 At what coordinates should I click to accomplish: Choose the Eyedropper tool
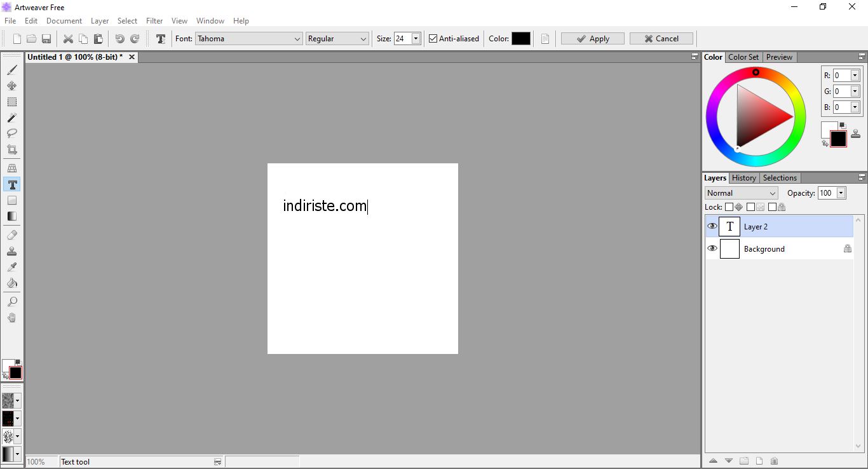click(12, 267)
